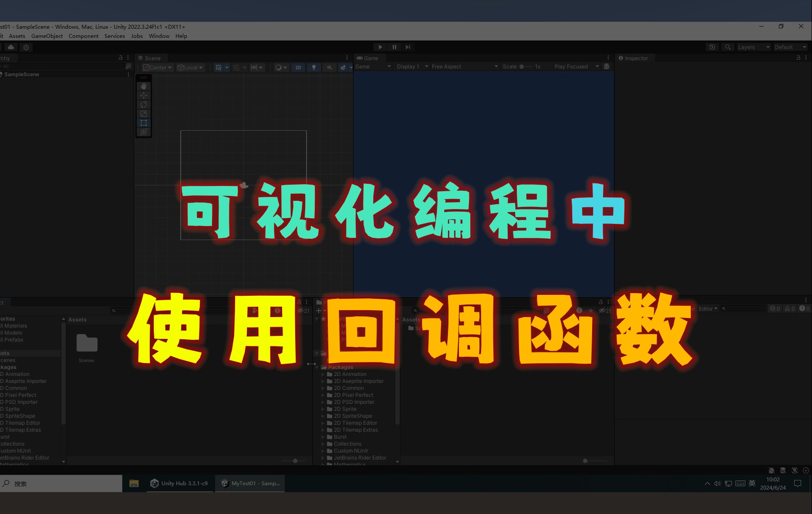Select the Hand tool in Scene view

pyautogui.click(x=144, y=86)
